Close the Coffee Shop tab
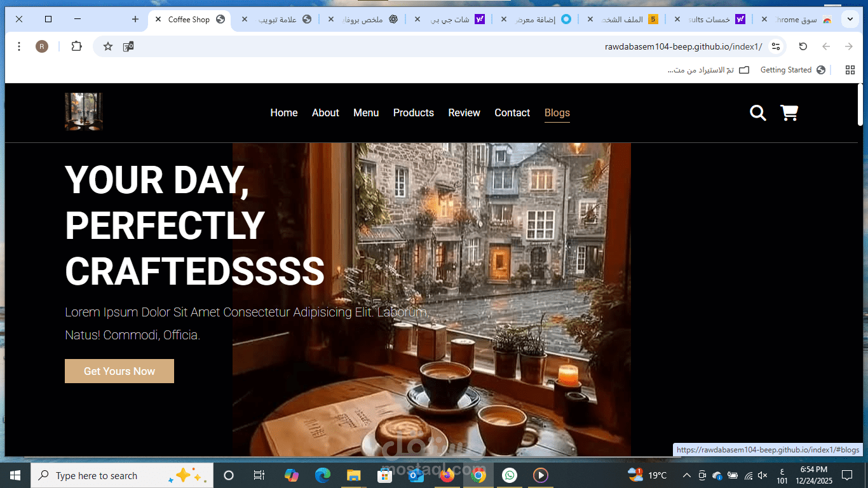The image size is (868, 488). 158,20
